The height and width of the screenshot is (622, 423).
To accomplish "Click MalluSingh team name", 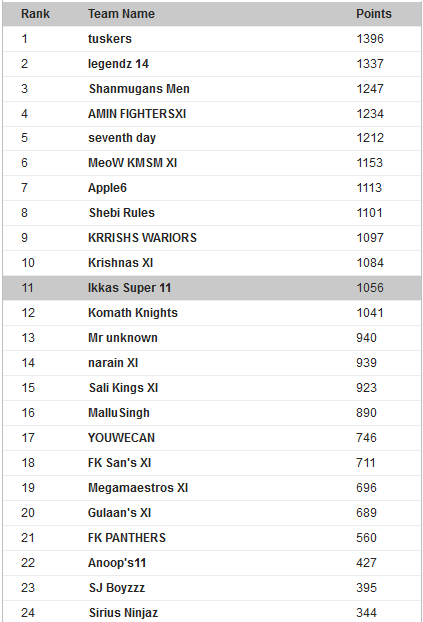I will click(x=119, y=413).
